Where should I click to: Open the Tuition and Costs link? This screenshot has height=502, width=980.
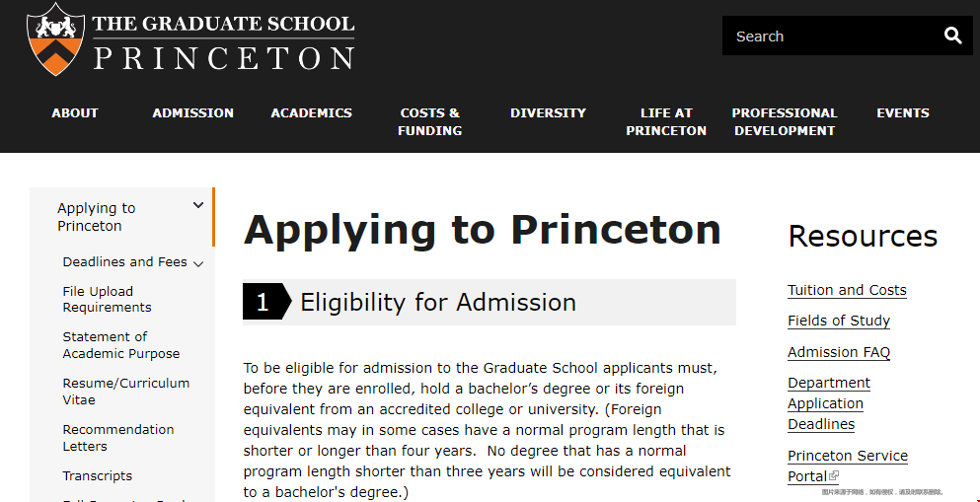pos(847,290)
